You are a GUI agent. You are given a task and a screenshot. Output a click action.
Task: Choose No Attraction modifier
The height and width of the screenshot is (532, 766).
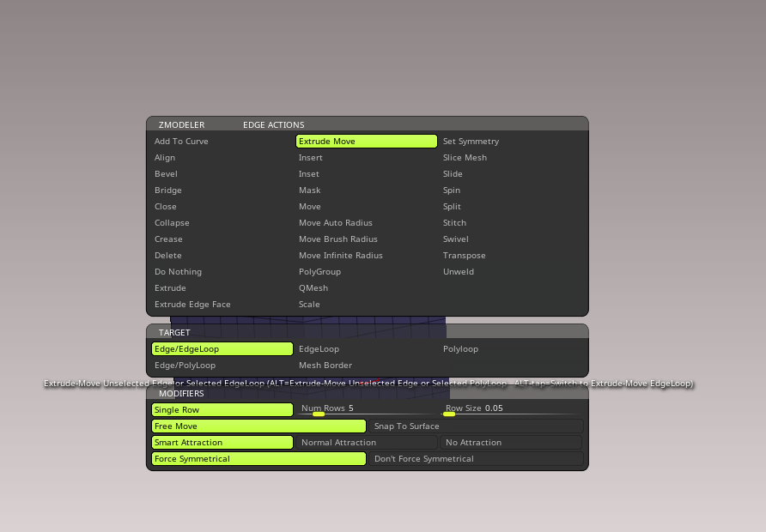click(511, 442)
